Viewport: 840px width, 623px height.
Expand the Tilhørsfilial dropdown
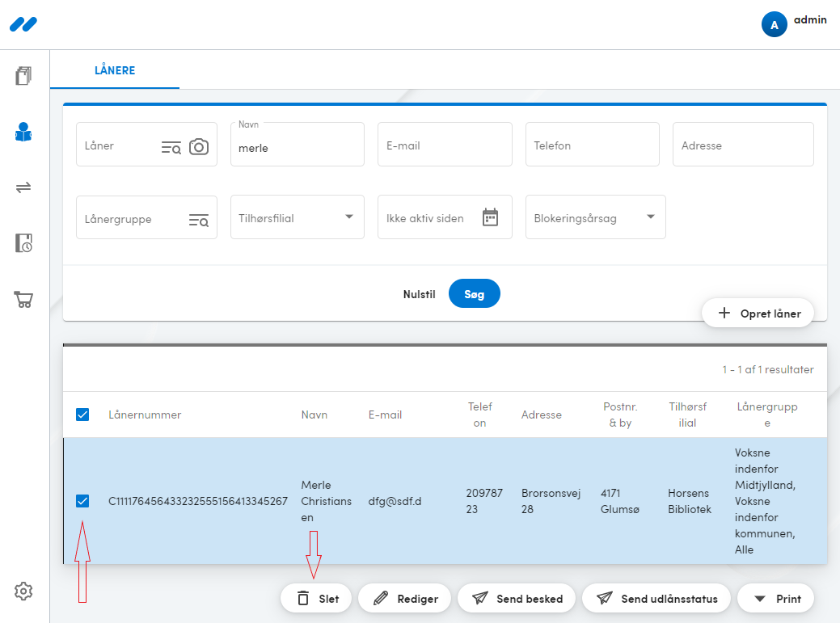298,217
